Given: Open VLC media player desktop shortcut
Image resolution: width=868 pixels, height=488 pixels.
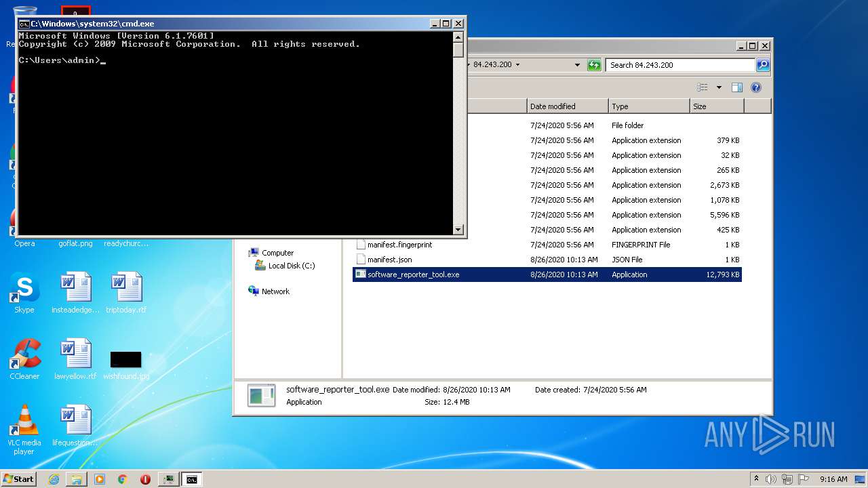Looking at the screenshot, I should (x=24, y=430).
